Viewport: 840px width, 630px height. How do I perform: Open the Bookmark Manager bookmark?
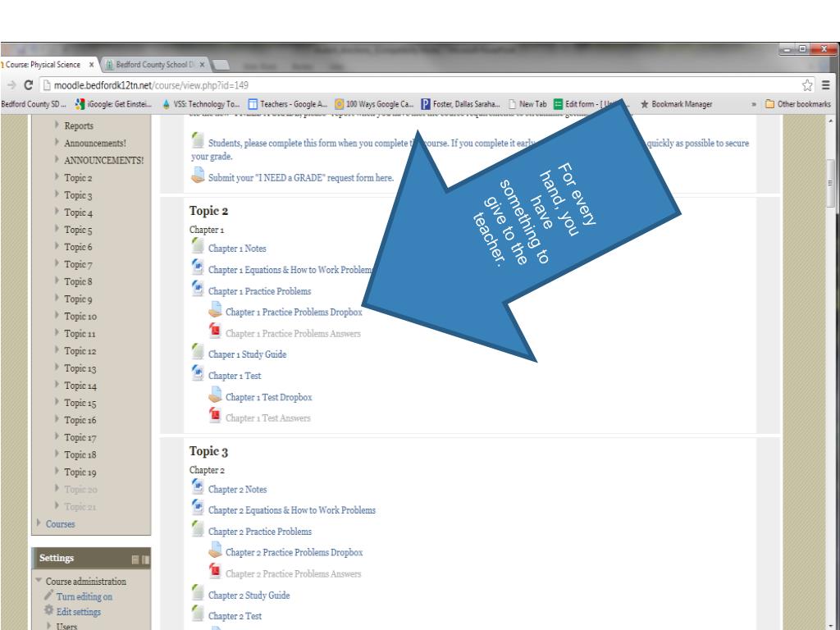coord(676,104)
